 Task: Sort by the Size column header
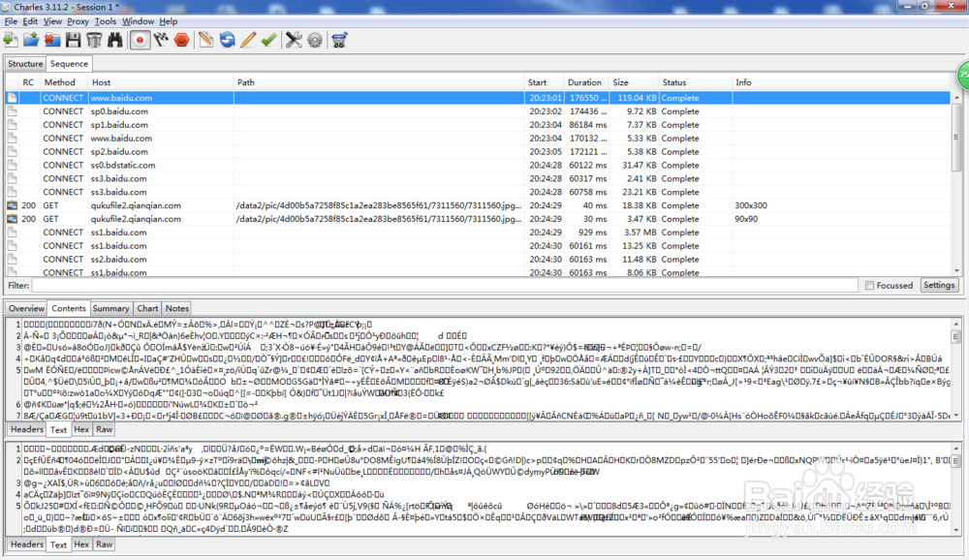point(634,82)
